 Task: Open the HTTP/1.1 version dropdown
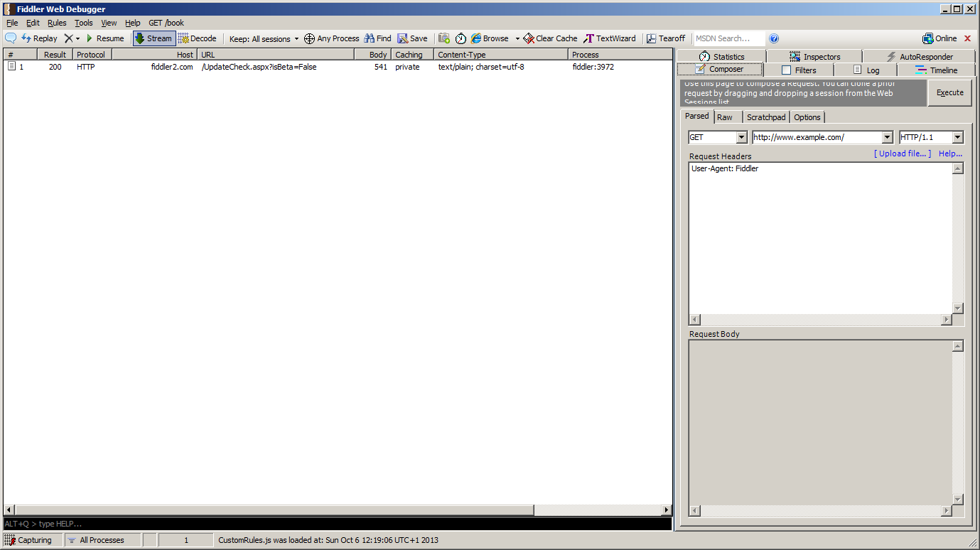(957, 137)
